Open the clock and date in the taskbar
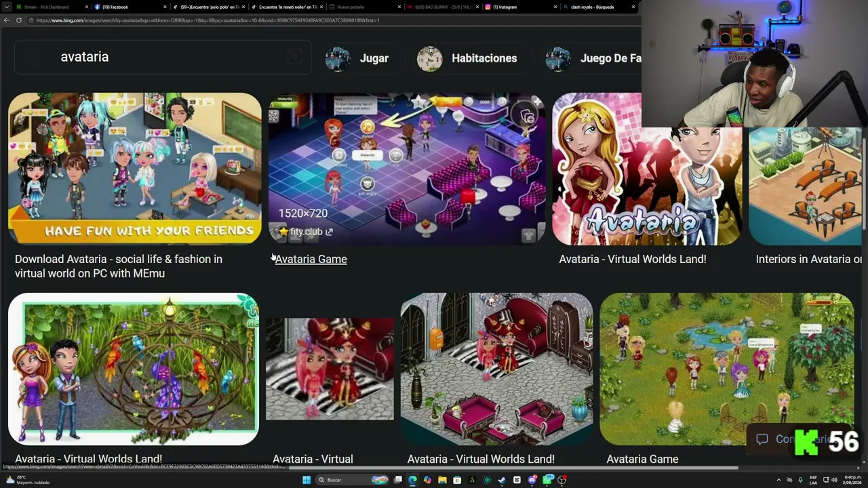This screenshot has width=868, height=488. (853, 480)
